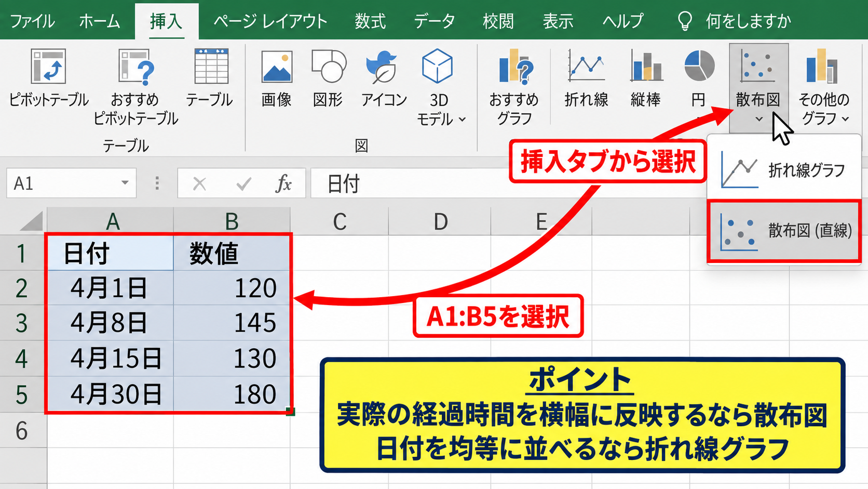The height and width of the screenshot is (489, 868).
Task: Select column B header
Action: coord(232,221)
